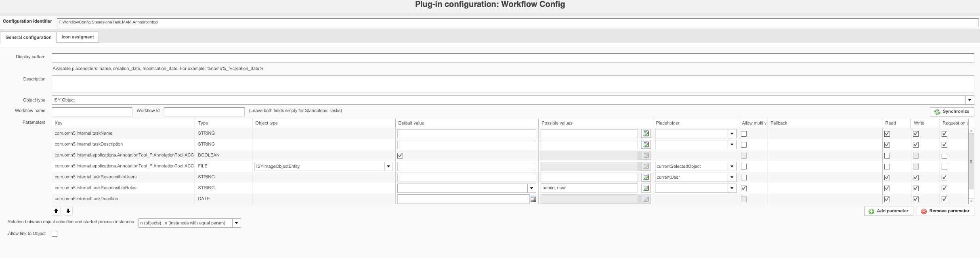The height and width of the screenshot is (258, 980).
Task: Switch to Icon assigment tab
Action: (x=78, y=37)
